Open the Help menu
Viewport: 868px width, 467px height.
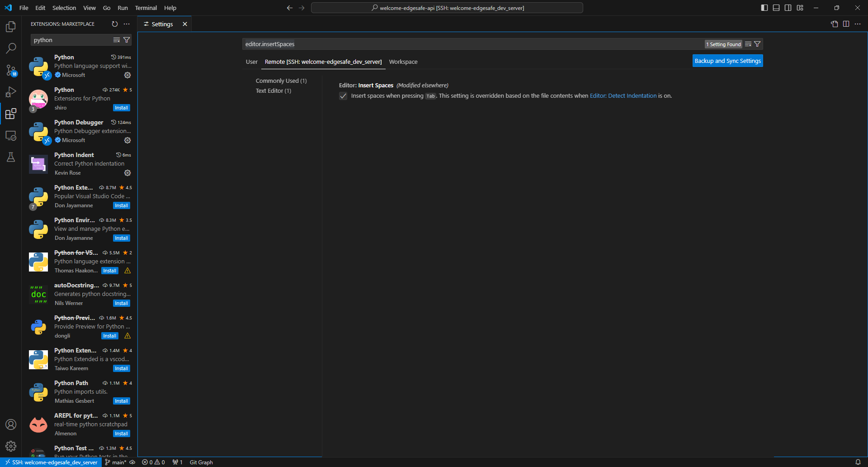click(x=170, y=8)
